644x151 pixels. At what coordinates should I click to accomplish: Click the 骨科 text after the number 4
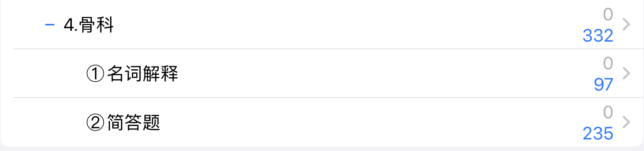(97, 25)
